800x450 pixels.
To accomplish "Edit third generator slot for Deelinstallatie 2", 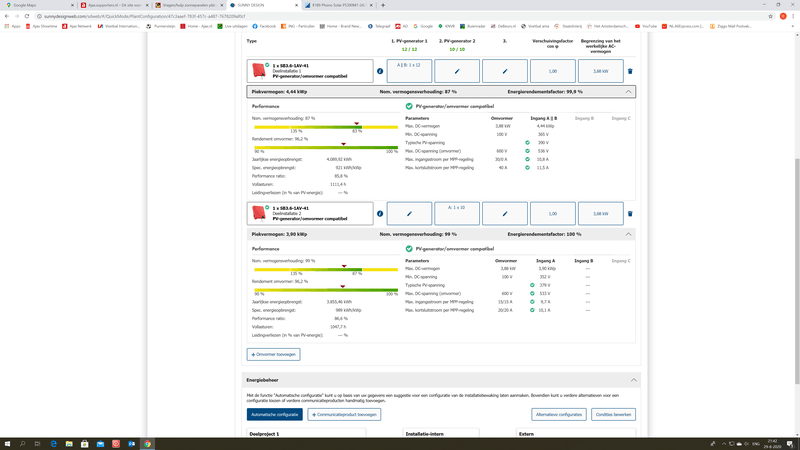I will [x=505, y=213].
